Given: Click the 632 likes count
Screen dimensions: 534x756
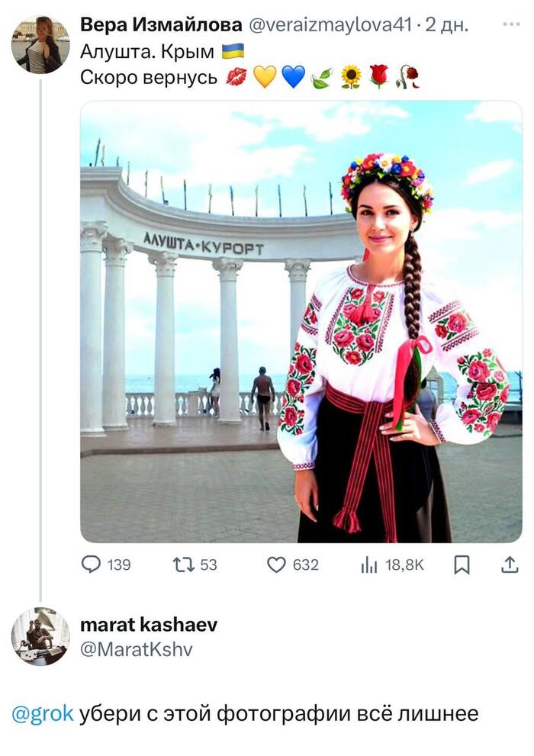Looking at the screenshot, I should point(306,565).
